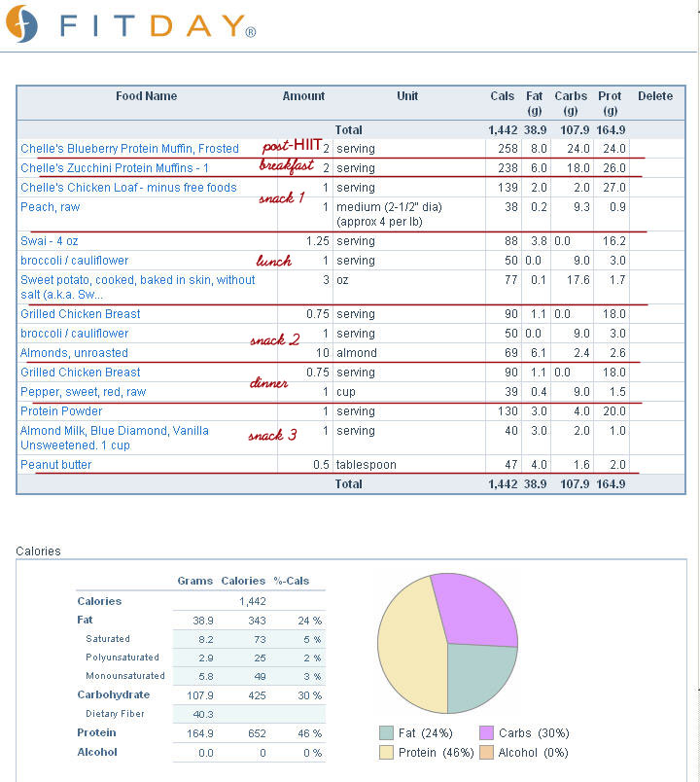Click the Polyunsaturated row label
The image size is (700, 782).
122,658
